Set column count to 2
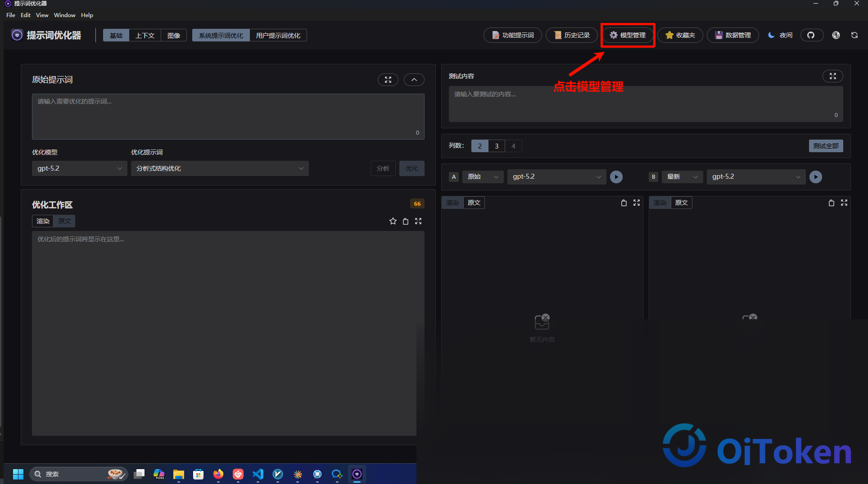The height and width of the screenshot is (484, 868). click(x=480, y=146)
